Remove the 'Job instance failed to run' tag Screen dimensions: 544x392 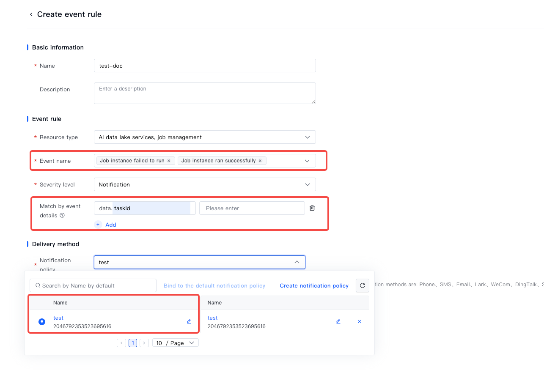tap(169, 161)
